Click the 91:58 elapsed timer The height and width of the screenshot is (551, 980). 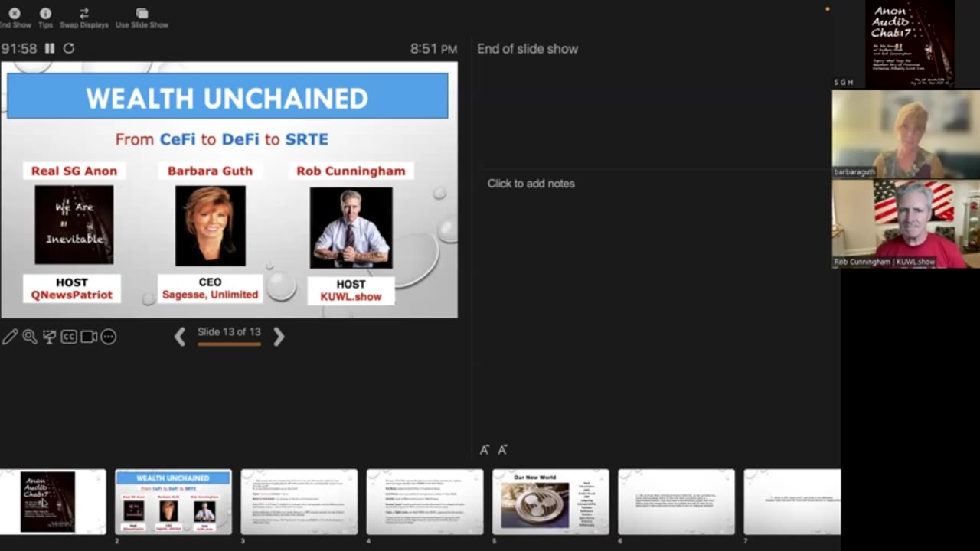19,48
